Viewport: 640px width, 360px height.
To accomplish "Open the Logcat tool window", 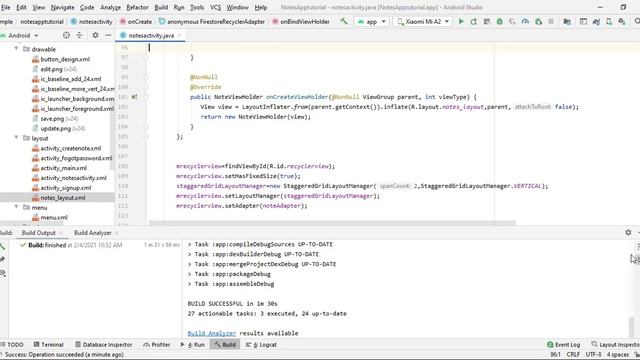I will [261, 344].
